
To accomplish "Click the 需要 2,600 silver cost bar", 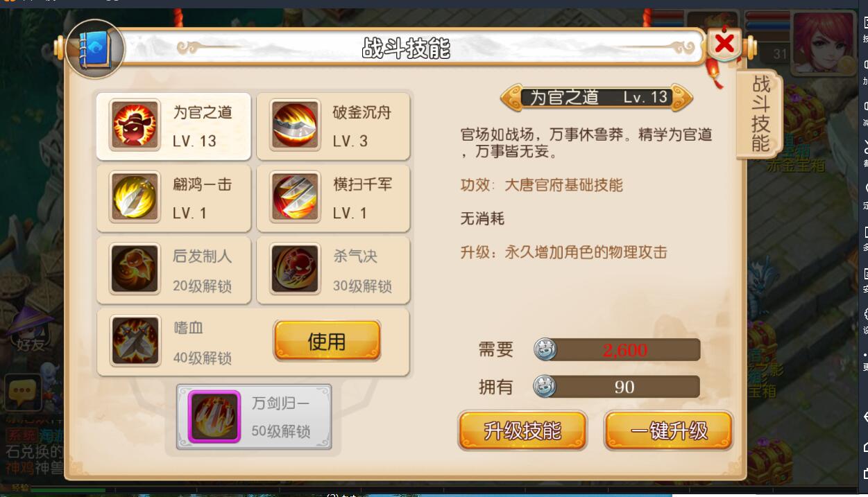I will [x=618, y=350].
